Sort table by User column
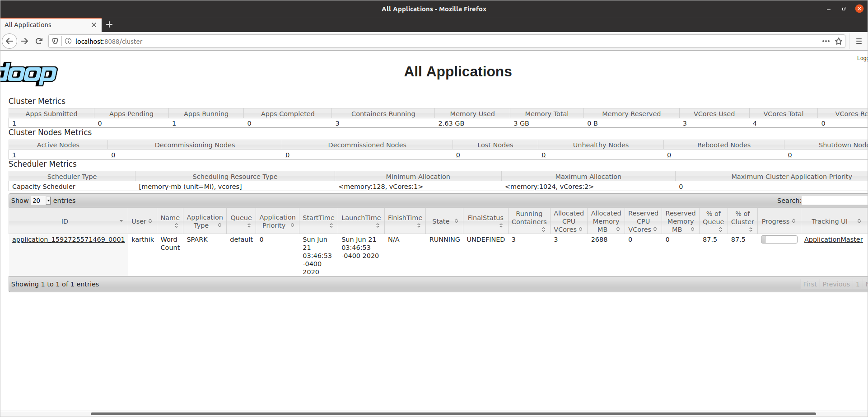The width and height of the screenshot is (868, 417). click(x=142, y=221)
